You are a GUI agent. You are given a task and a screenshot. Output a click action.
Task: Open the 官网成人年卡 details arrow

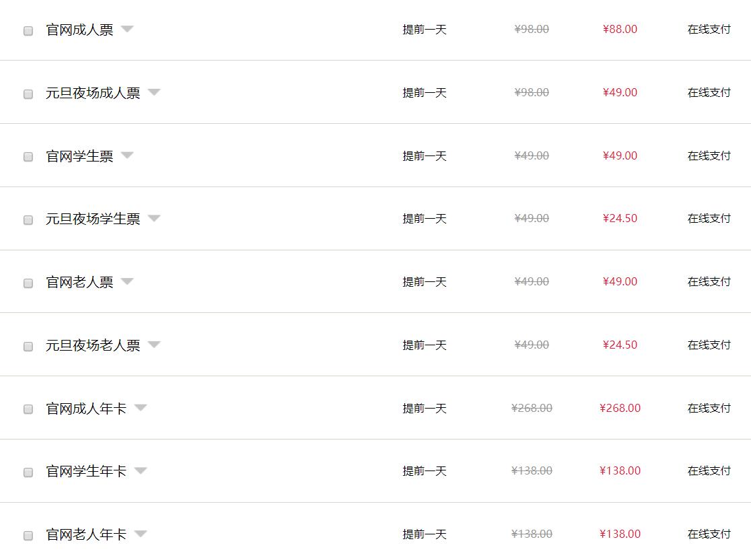click(141, 407)
